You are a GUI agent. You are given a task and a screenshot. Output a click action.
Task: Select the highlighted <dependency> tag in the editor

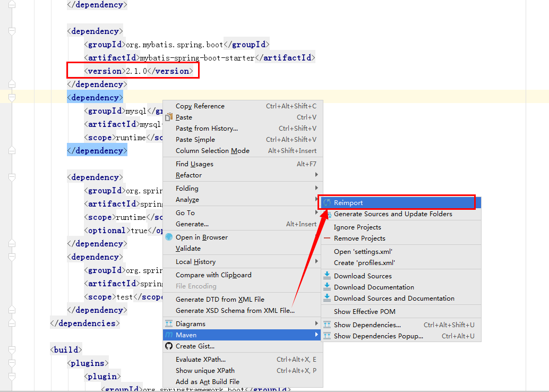click(95, 97)
